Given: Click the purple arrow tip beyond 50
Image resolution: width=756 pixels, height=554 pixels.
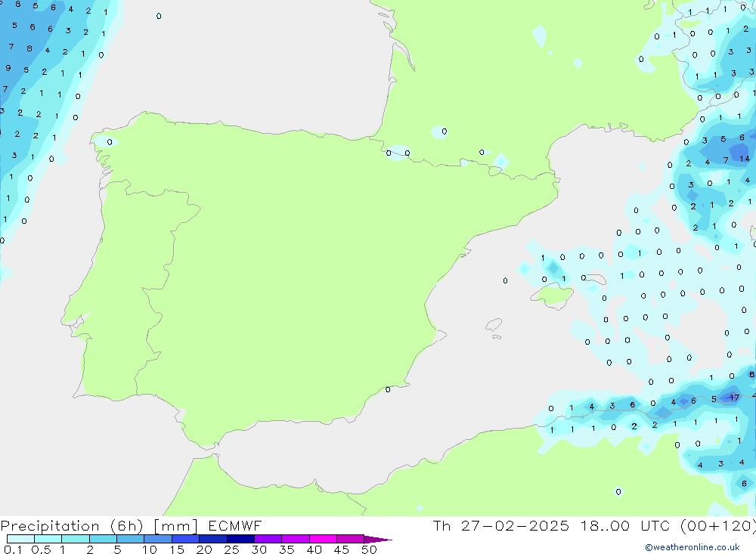Looking at the screenshot, I should [x=377, y=539].
